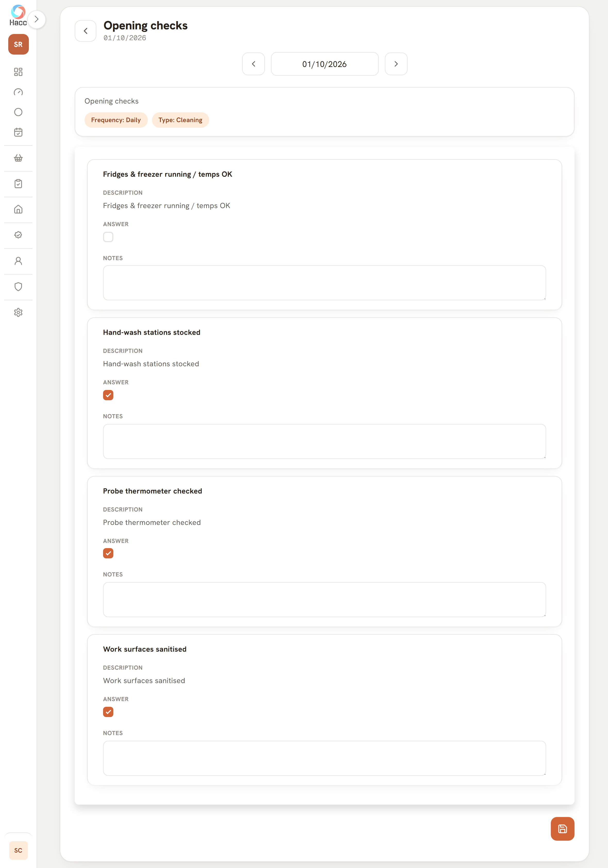Viewport: 608px width, 868px height.
Task: Go back using the arrow beside Opening checks
Action: 86,31
